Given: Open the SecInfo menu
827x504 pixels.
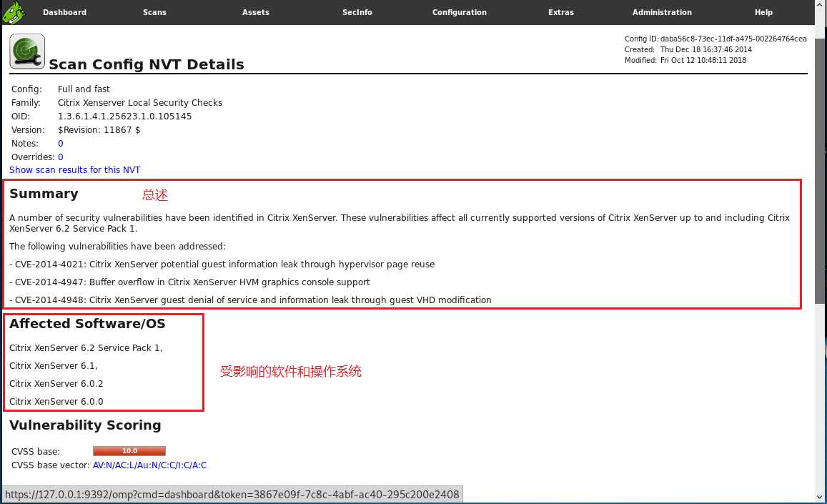Looking at the screenshot, I should (357, 12).
